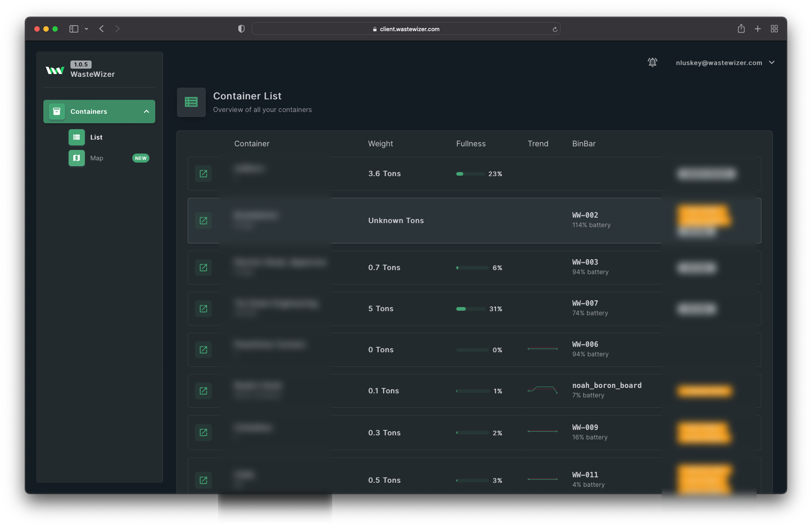812x527 pixels.
Task: Open details for the WW-003 container
Action: (x=204, y=268)
